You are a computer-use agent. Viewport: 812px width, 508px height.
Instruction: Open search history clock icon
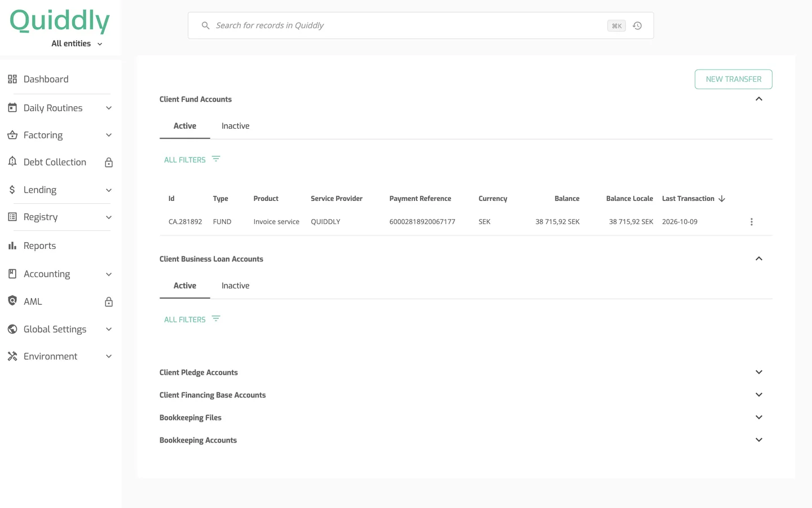click(x=637, y=25)
